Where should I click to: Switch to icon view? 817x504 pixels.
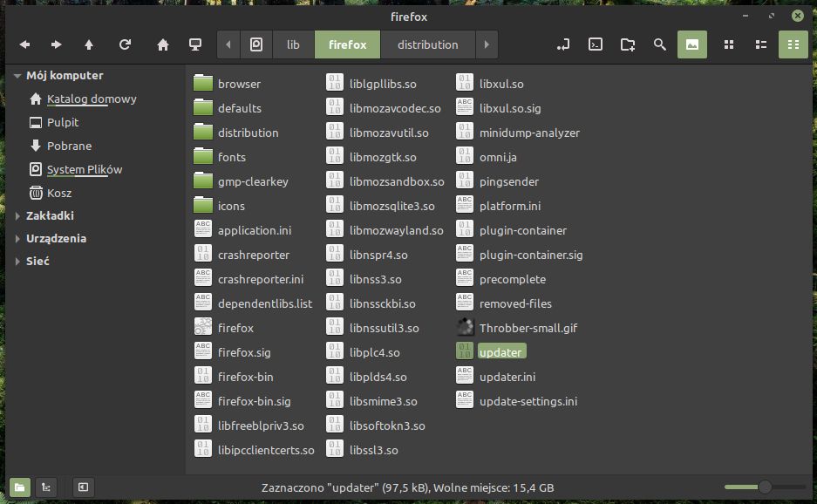click(x=729, y=44)
